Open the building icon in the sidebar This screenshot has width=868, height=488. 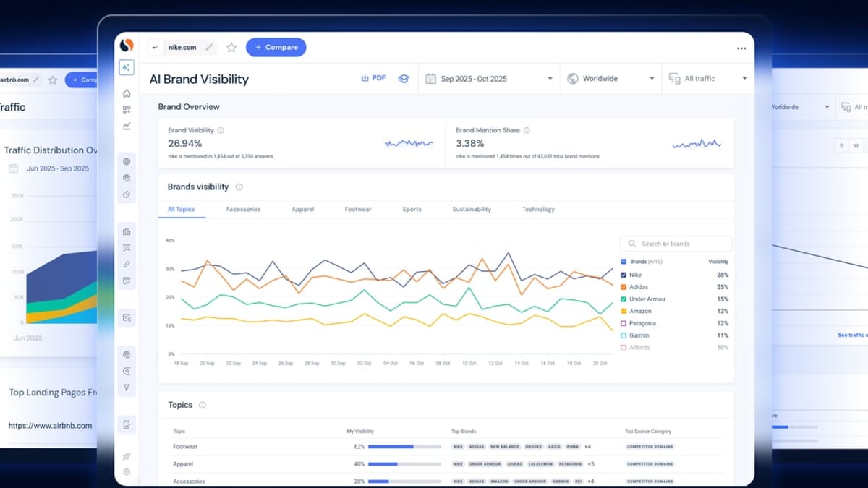click(127, 231)
